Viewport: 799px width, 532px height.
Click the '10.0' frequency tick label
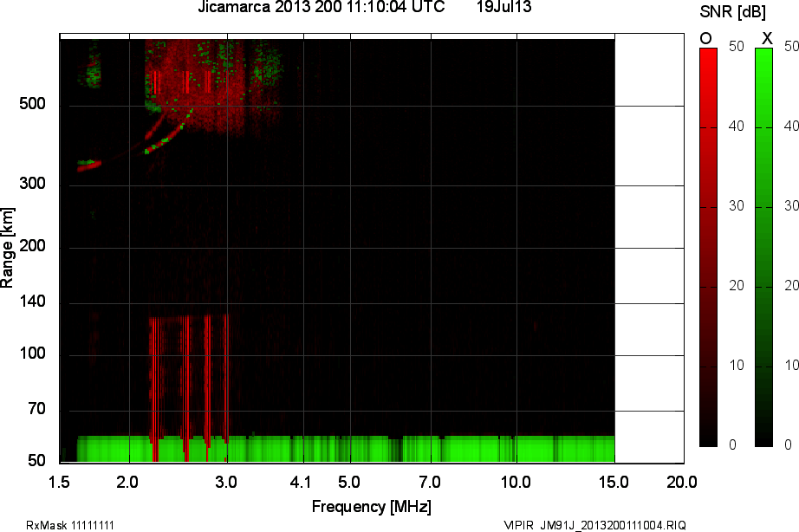pos(516,482)
